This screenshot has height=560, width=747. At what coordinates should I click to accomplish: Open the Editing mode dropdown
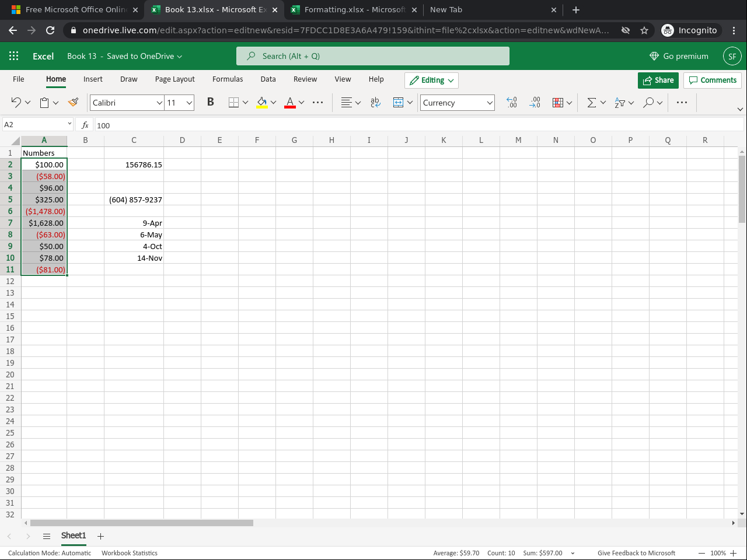431,80
